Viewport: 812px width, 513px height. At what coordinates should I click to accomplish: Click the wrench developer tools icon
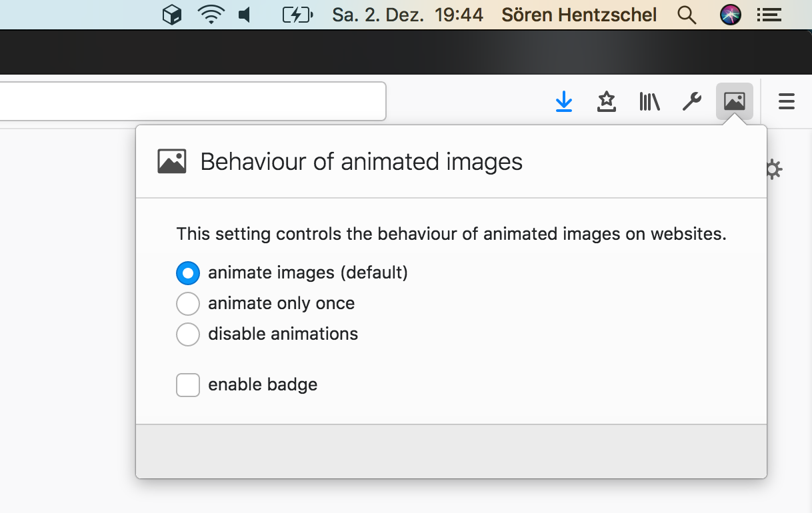click(691, 101)
